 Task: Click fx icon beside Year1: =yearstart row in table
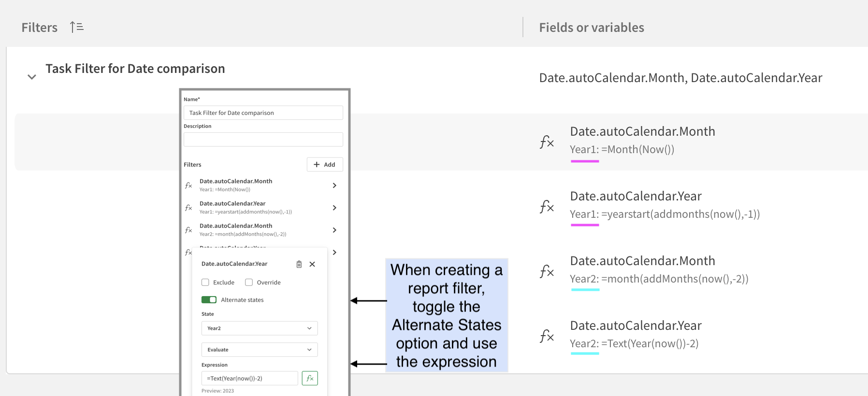pyautogui.click(x=547, y=207)
